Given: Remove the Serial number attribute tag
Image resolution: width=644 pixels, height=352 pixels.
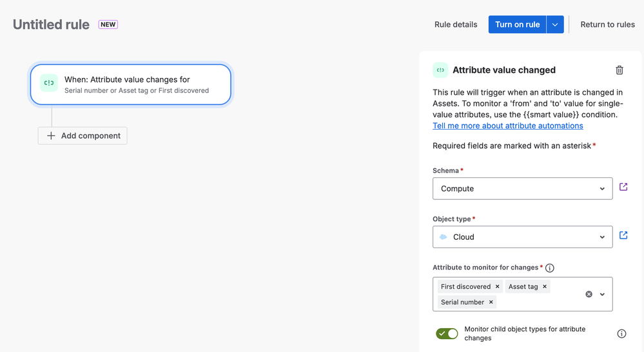Looking at the screenshot, I should [491, 302].
